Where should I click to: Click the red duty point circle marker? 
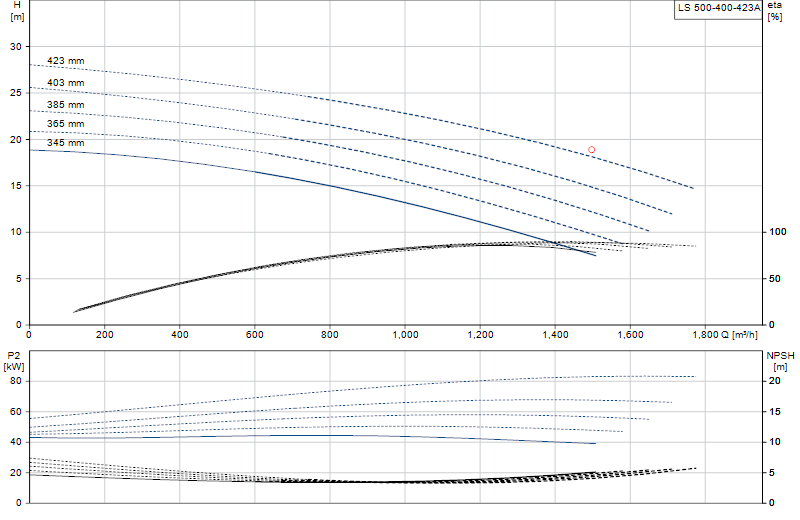591,150
